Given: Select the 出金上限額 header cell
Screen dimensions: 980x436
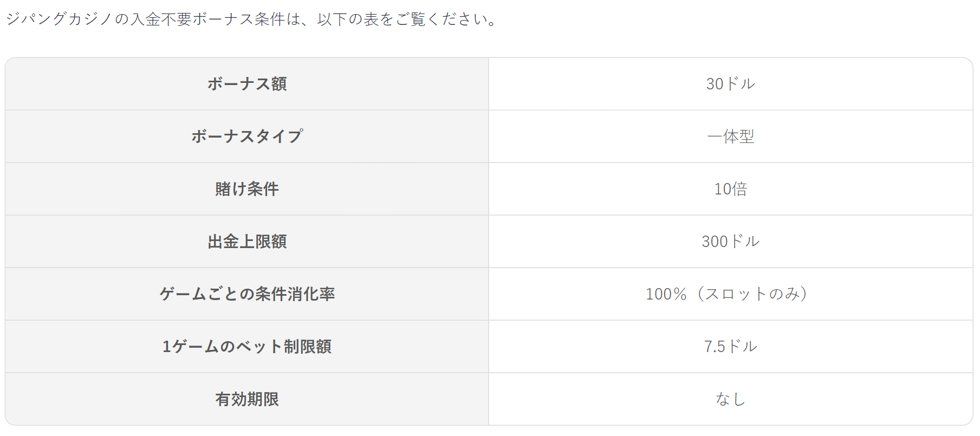Looking at the screenshot, I should tap(247, 242).
